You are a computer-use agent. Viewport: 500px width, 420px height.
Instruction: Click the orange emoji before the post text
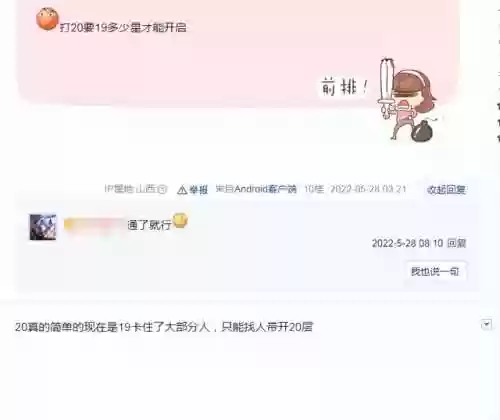(47, 19)
